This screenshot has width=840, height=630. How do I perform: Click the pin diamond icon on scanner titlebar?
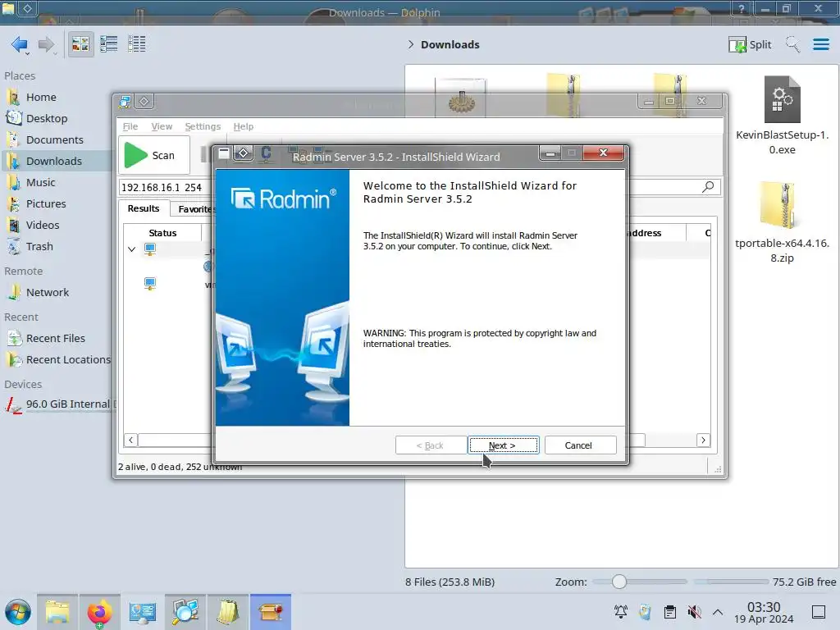[144, 101]
